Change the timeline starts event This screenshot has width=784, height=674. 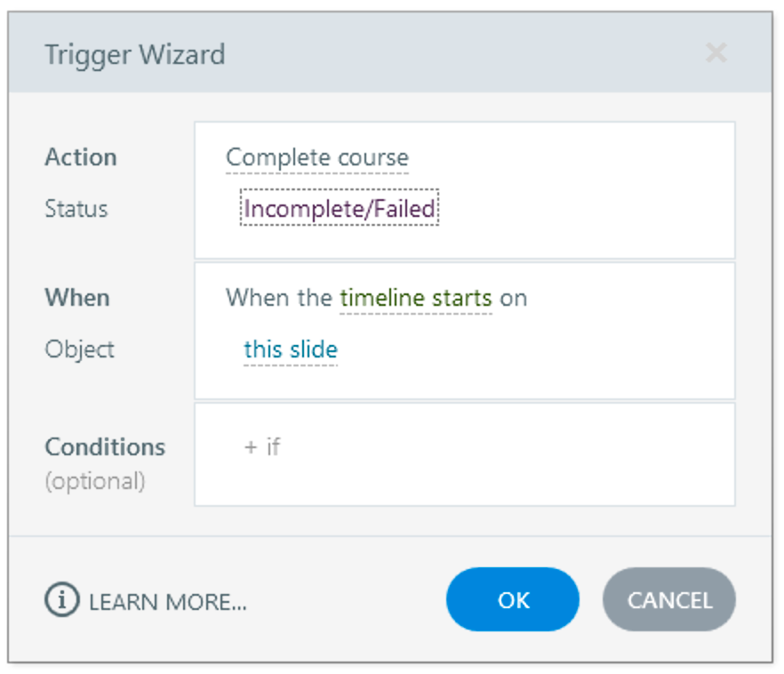click(416, 298)
